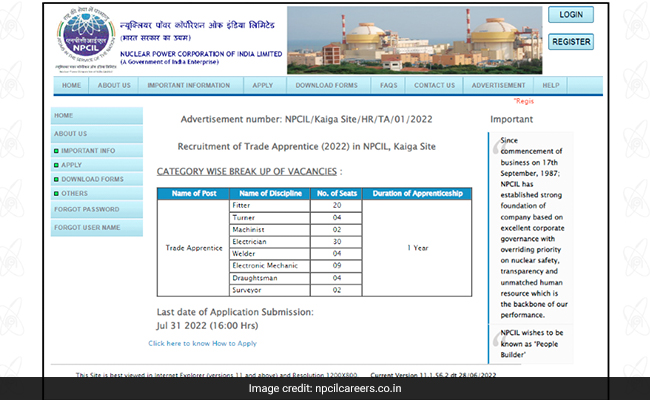Open ABOUT US in the top navigation

point(114,86)
